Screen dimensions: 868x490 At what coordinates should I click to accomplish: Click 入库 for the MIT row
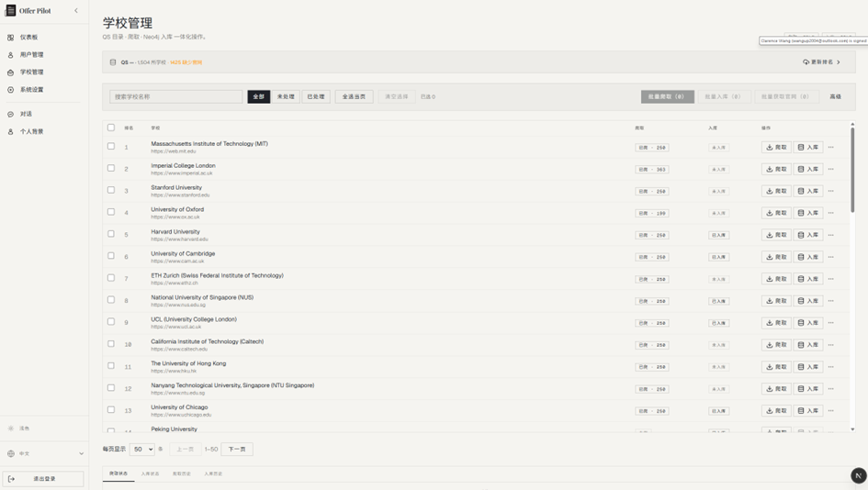807,147
